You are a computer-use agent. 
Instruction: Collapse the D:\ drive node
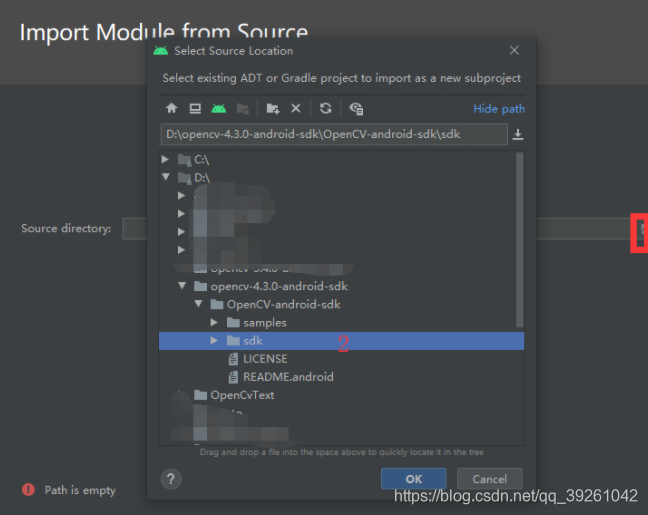pyautogui.click(x=166, y=177)
